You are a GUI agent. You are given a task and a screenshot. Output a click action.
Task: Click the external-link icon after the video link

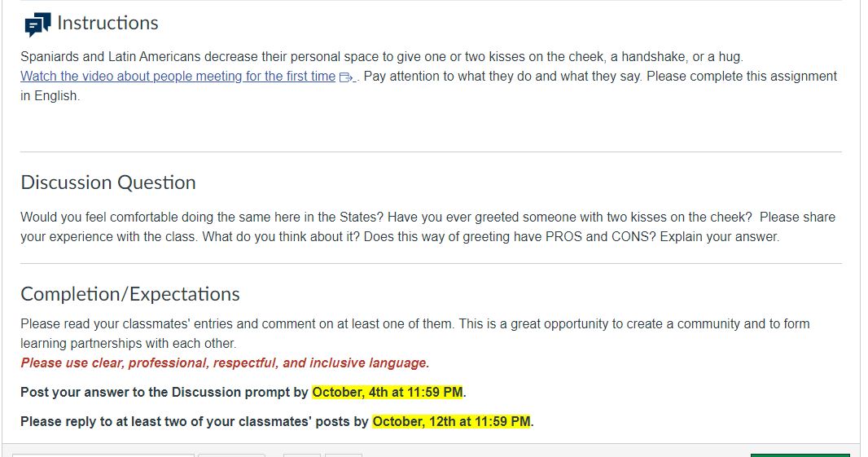point(346,77)
